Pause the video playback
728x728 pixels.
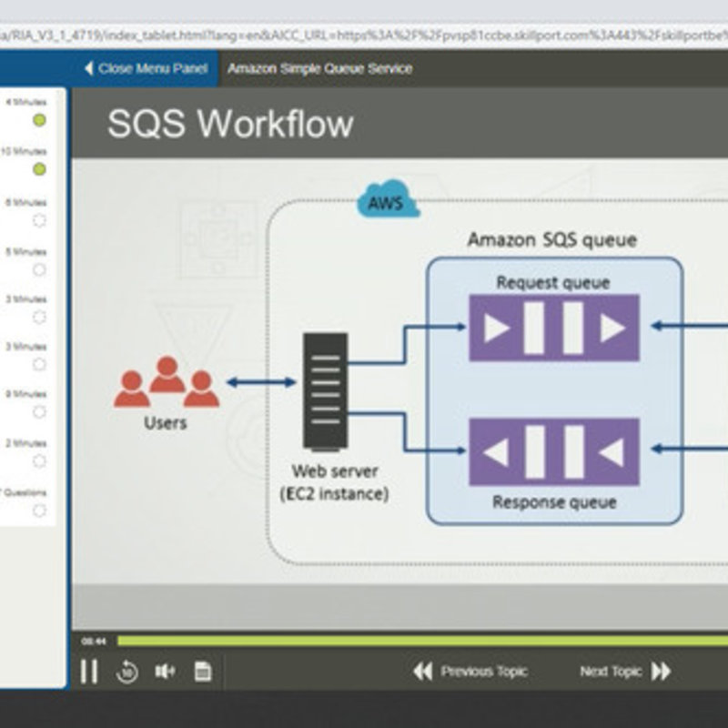[x=88, y=672]
